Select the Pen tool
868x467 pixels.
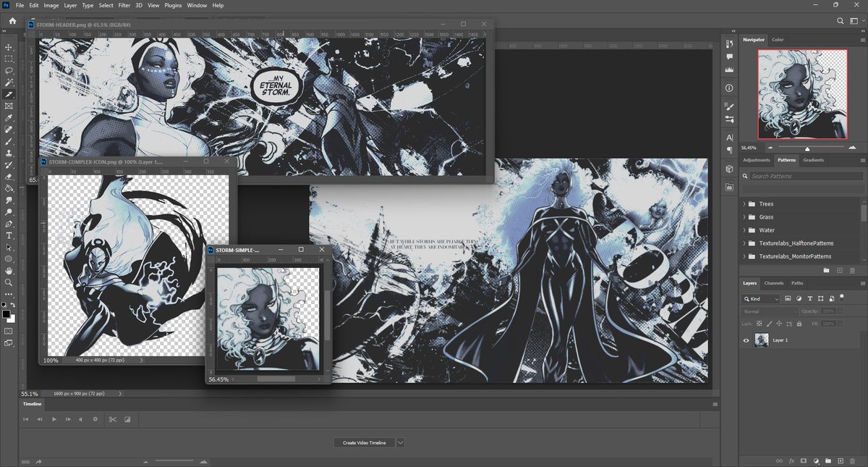point(9,224)
